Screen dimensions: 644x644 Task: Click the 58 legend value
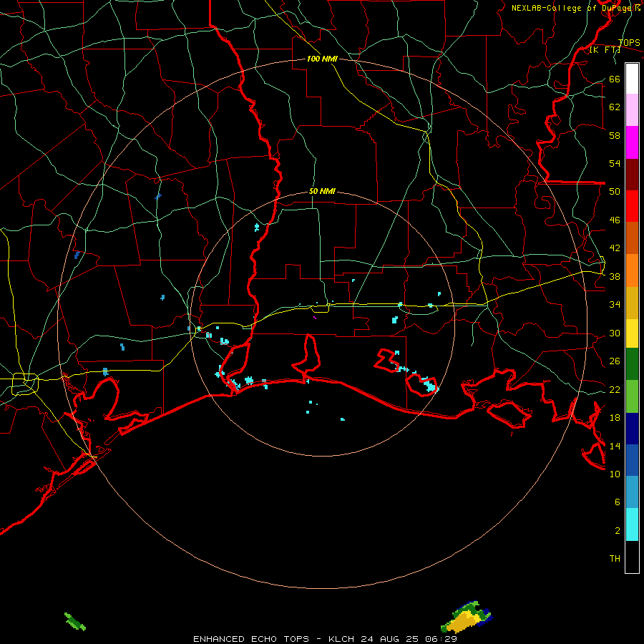click(615, 135)
